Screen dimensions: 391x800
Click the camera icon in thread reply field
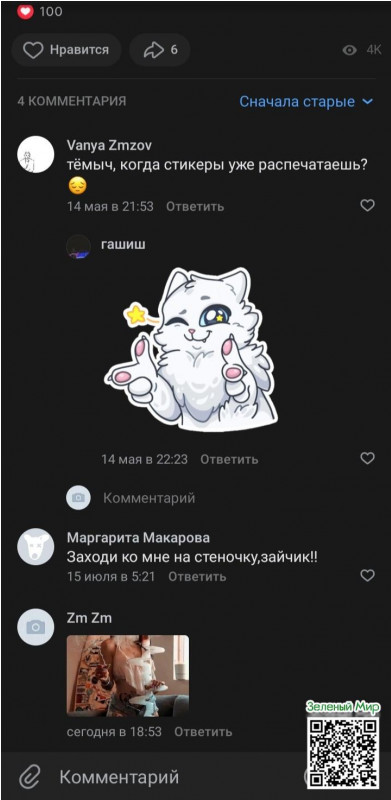tap(79, 497)
